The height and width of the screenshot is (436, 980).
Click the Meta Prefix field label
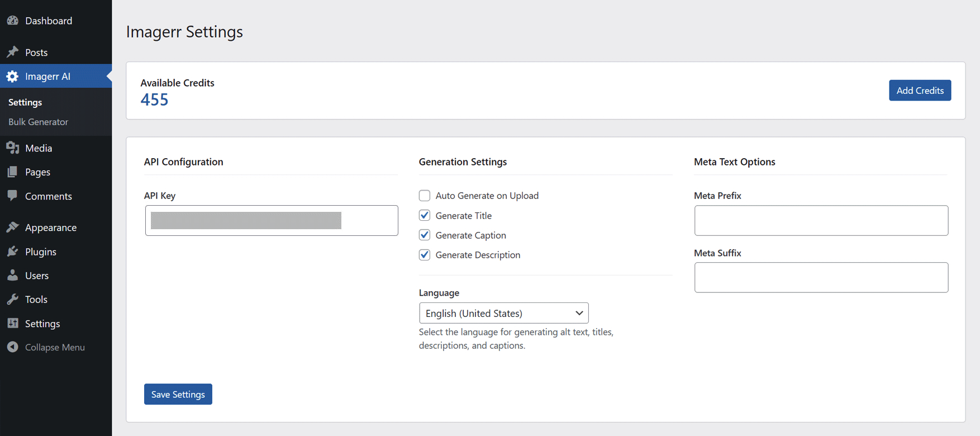717,196
